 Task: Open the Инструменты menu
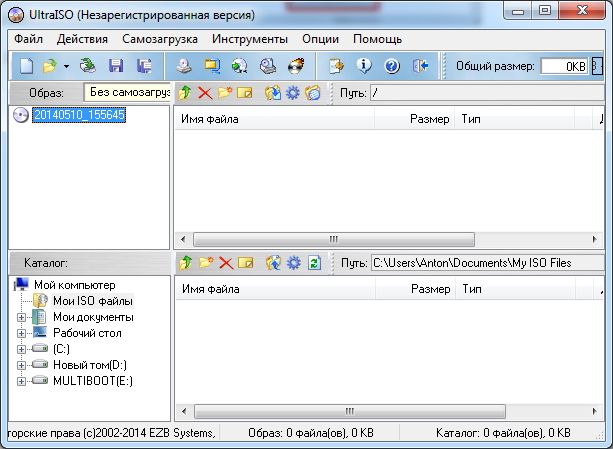[250, 39]
